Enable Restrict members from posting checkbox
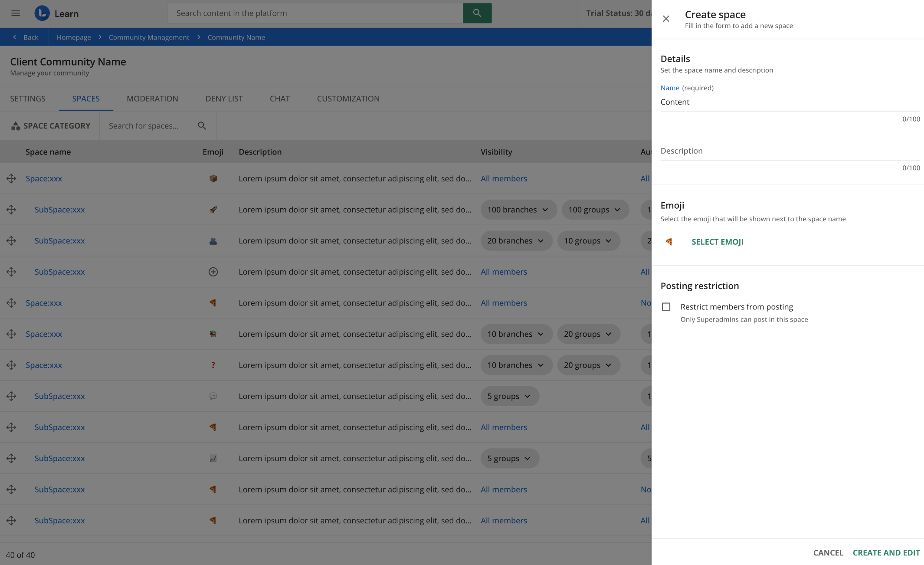The height and width of the screenshot is (565, 924). (x=666, y=307)
